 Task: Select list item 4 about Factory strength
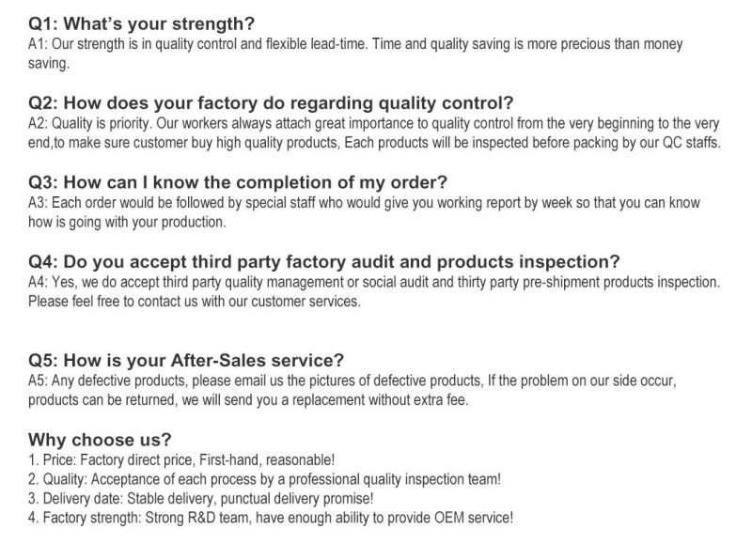point(271,518)
